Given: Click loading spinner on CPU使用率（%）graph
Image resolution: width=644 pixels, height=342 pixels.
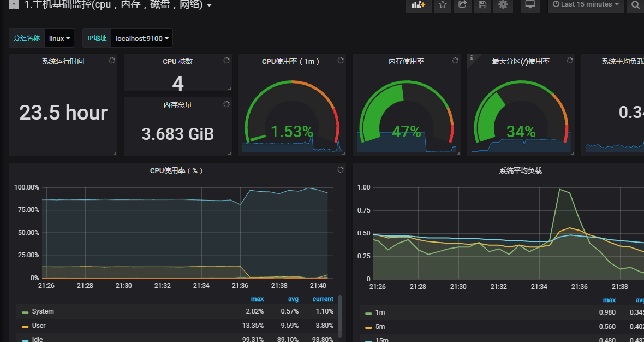Looking at the screenshot, I should pyautogui.click(x=341, y=170).
